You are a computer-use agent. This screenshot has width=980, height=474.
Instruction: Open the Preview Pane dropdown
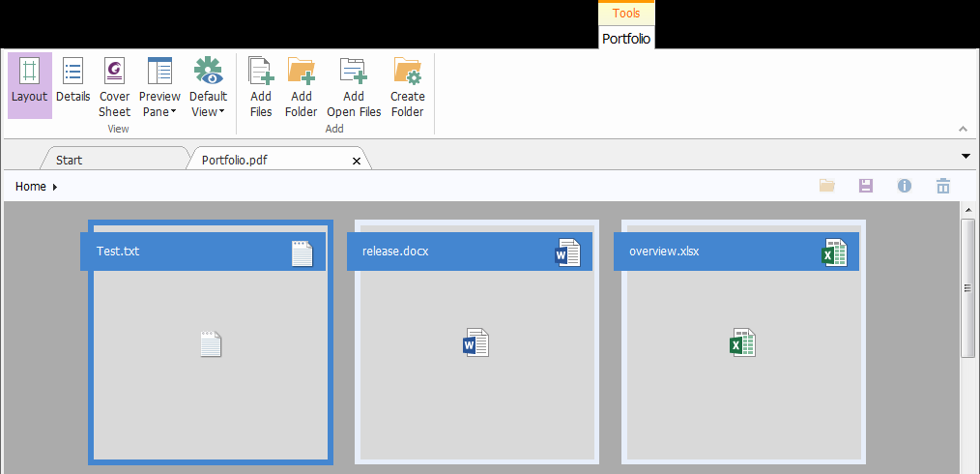pos(159,86)
